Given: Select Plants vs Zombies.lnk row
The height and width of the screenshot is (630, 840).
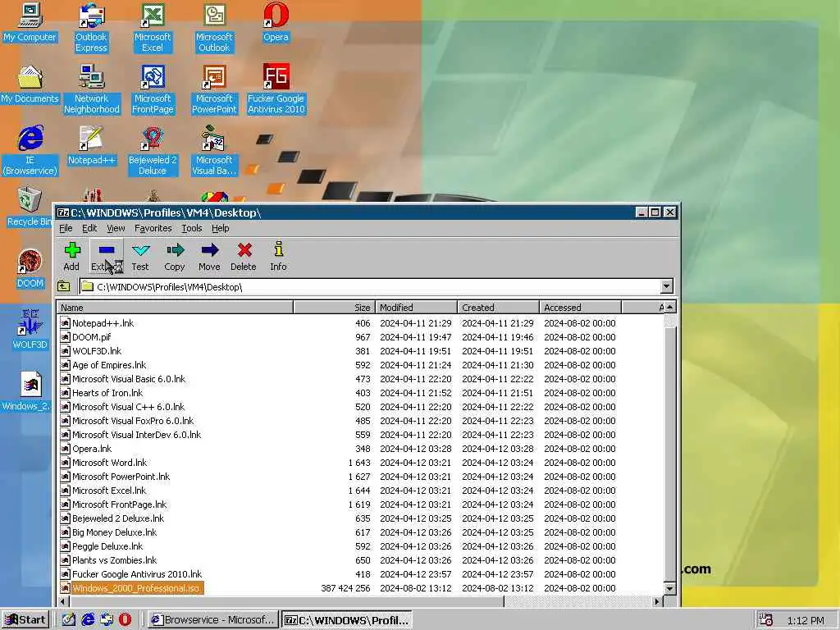Looking at the screenshot, I should click(361, 560).
